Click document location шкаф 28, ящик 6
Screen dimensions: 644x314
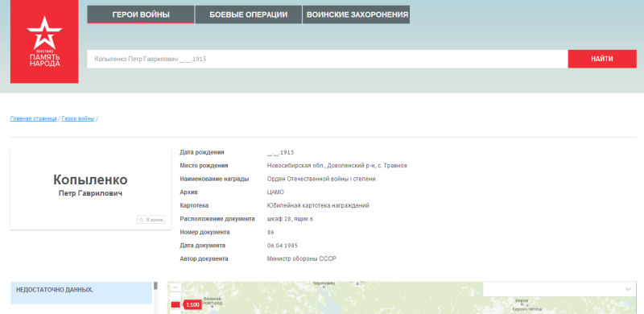290,219
